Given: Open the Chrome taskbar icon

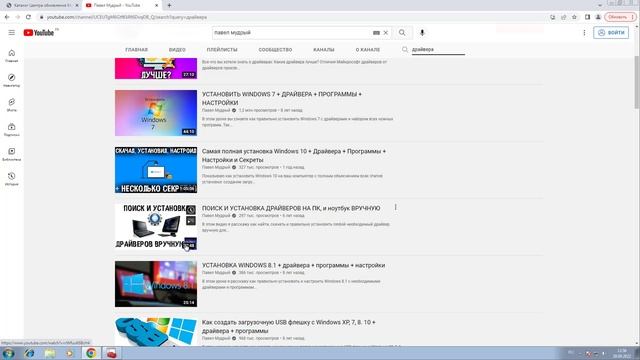Looking at the screenshot, I should [91, 353].
